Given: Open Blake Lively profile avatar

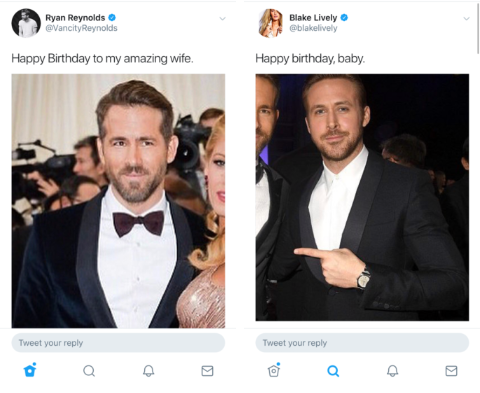Looking at the screenshot, I should (270, 23).
